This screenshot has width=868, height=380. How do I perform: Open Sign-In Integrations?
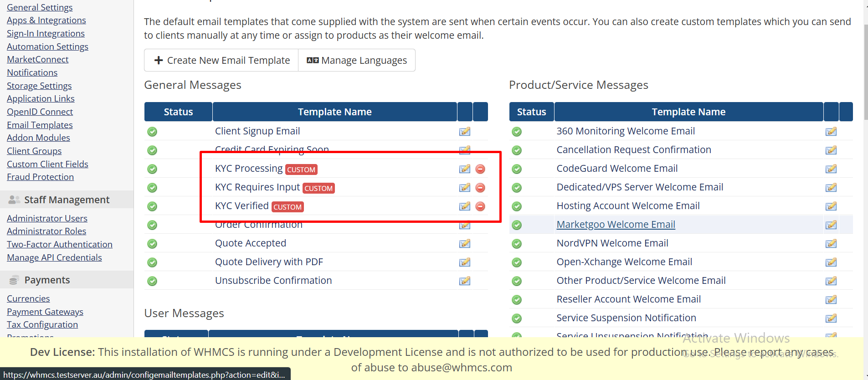[x=46, y=34]
